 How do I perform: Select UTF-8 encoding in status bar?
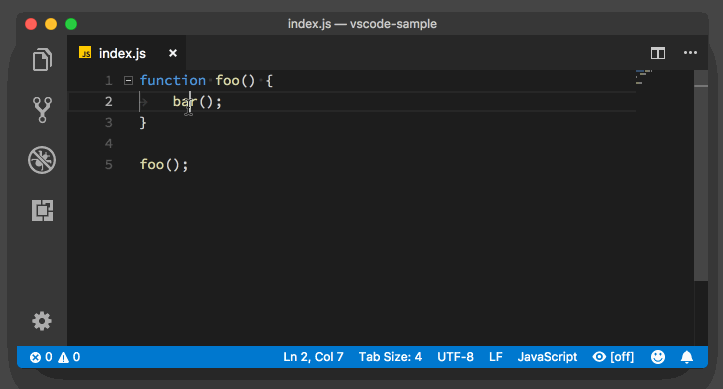(x=455, y=357)
